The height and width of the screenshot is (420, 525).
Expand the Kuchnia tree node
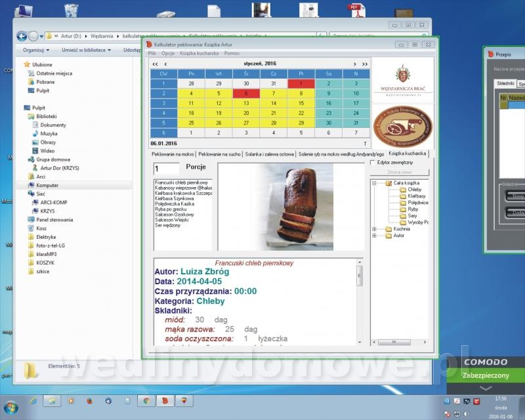[x=374, y=229]
